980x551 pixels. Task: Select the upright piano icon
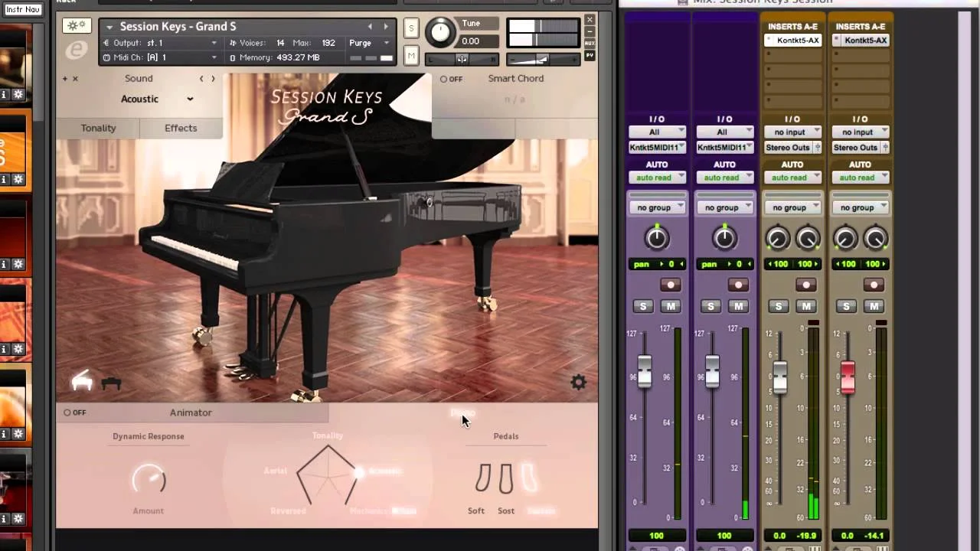[109, 383]
